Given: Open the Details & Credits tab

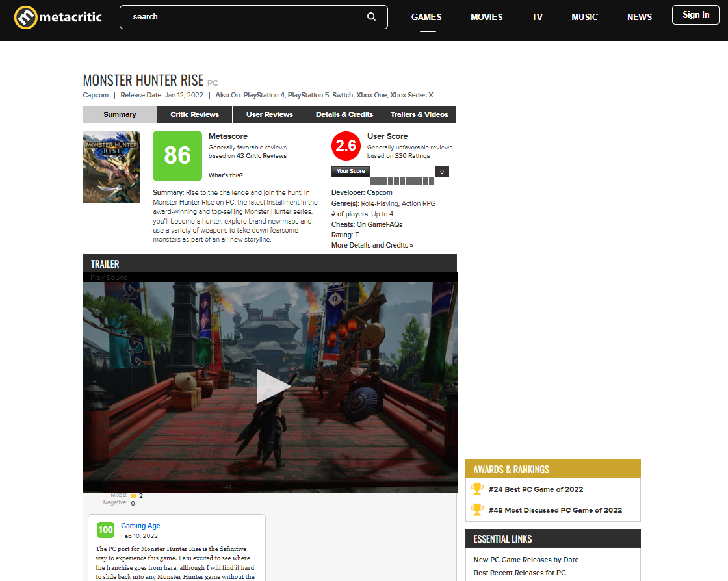Looking at the screenshot, I should click(x=344, y=114).
